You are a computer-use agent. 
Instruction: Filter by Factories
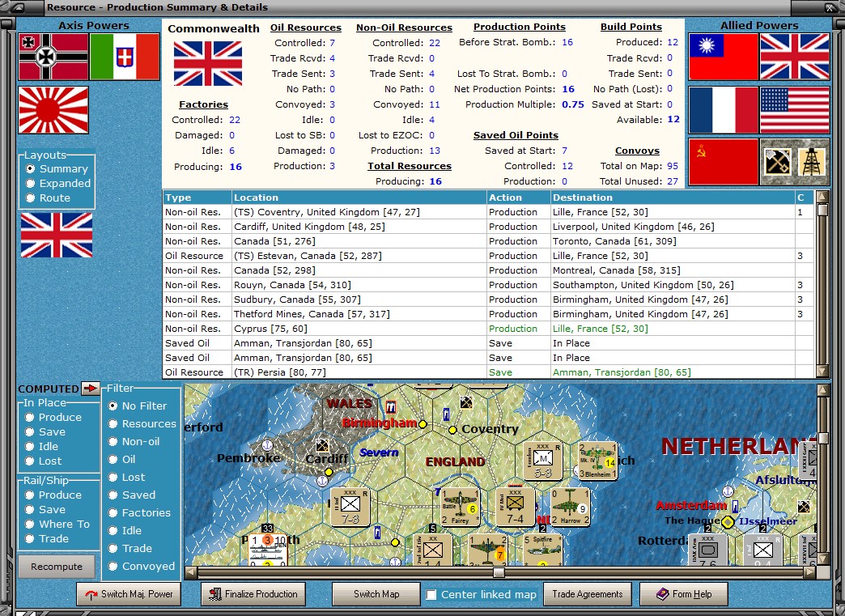tap(114, 513)
